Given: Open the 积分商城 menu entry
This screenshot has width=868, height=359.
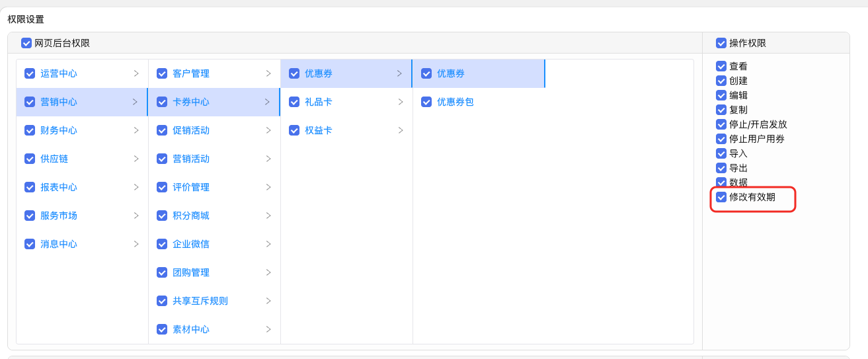Looking at the screenshot, I should click(191, 216).
